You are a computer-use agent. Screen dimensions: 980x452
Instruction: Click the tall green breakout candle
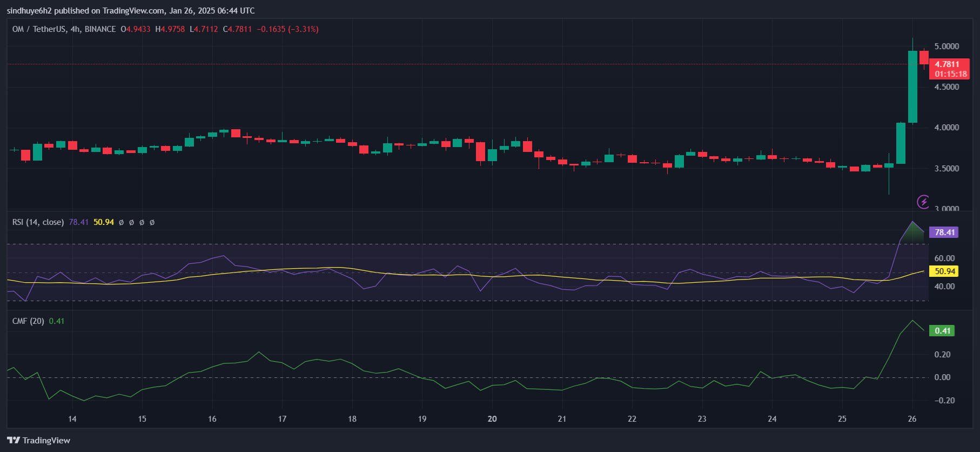tap(912, 87)
